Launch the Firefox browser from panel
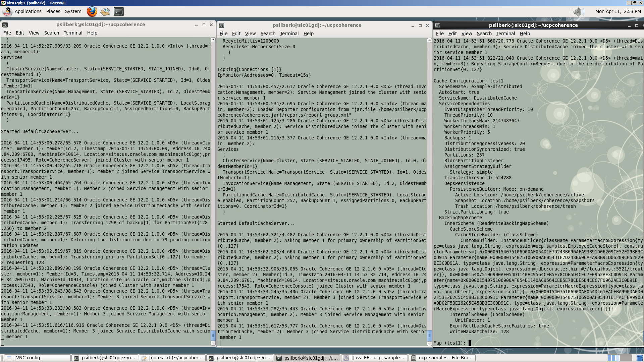 point(92,11)
